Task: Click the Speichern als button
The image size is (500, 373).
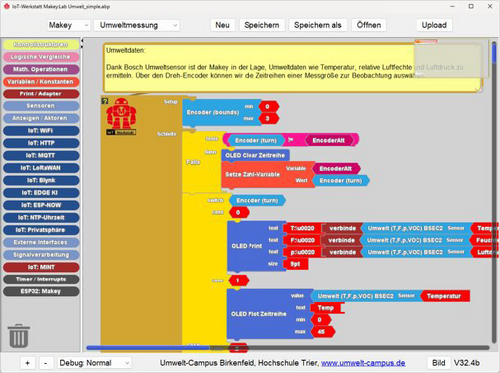Action: [x=318, y=25]
